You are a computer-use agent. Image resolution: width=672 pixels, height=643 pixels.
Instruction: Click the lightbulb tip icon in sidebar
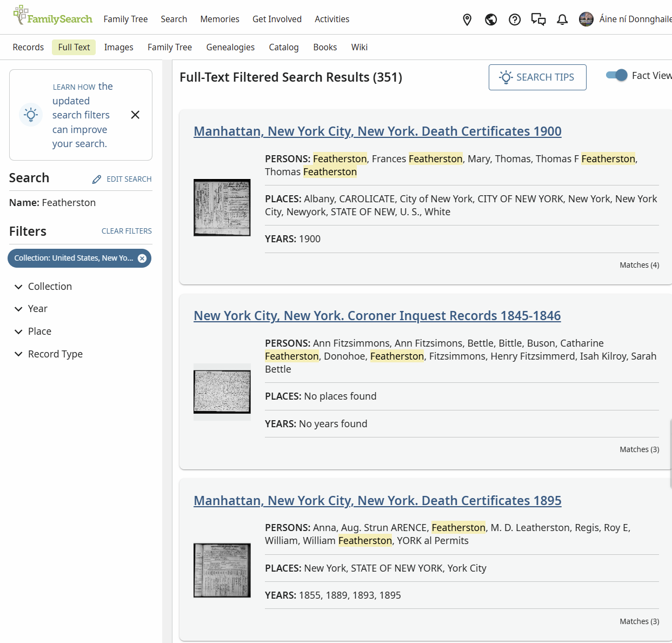click(x=31, y=115)
